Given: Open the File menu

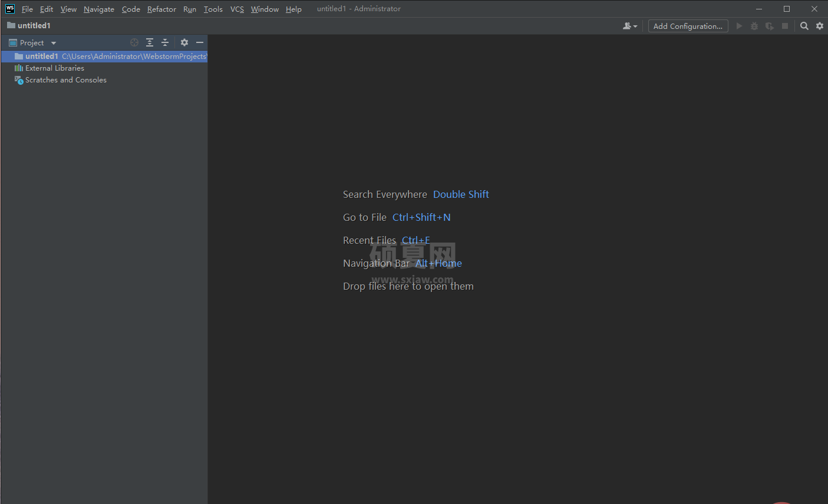Looking at the screenshot, I should point(27,9).
